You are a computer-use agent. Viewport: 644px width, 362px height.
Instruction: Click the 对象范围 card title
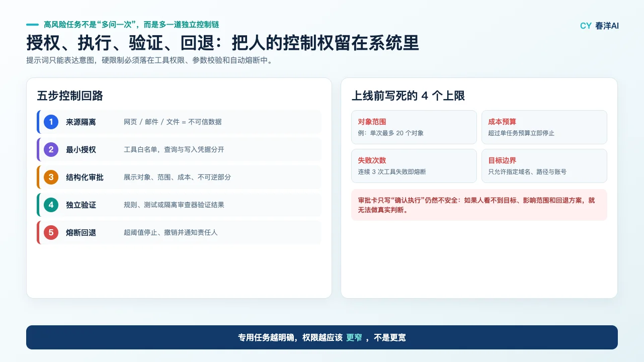372,122
